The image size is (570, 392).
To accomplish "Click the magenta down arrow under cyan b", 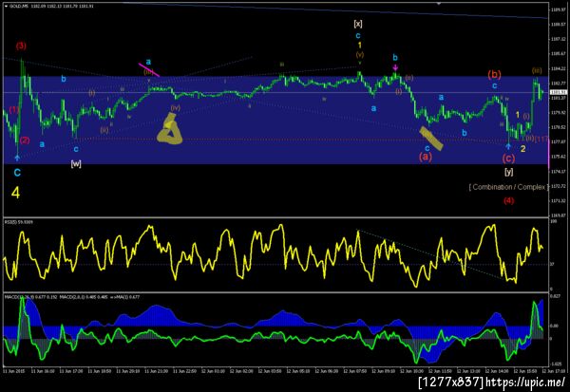I will coord(395,68).
